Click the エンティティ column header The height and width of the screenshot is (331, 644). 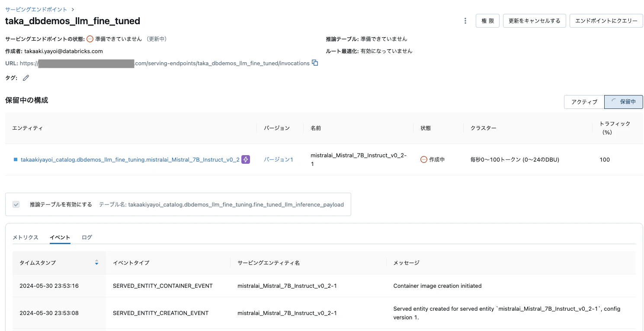[x=27, y=128]
